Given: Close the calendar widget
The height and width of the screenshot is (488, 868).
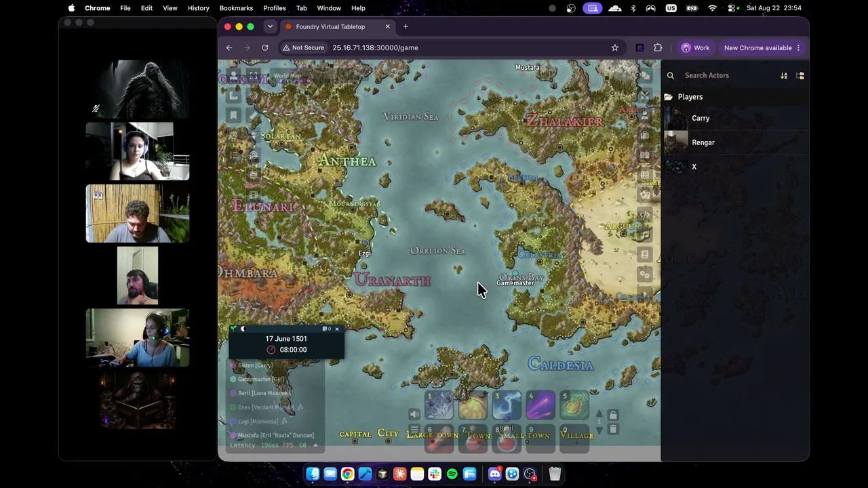Looking at the screenshot, I should pos(337,329).
